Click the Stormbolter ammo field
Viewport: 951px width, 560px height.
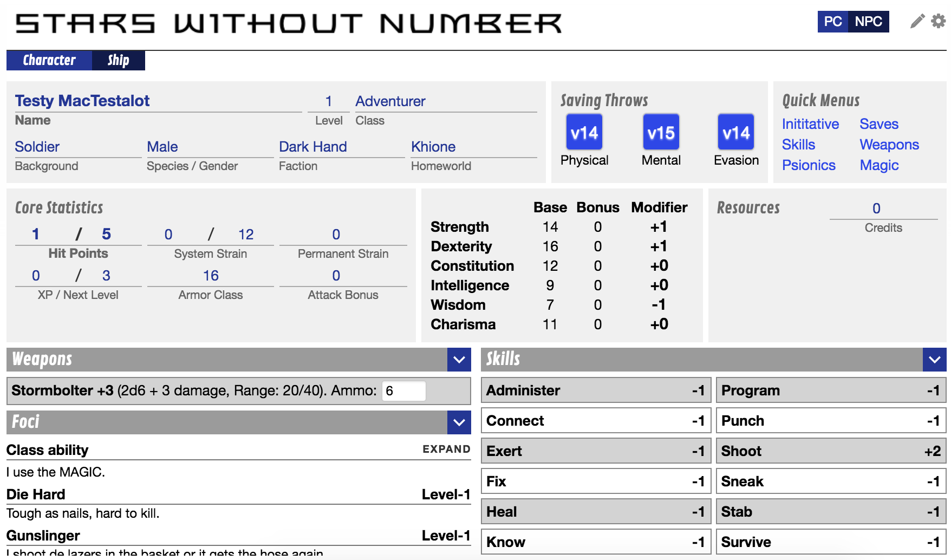coord(403,391)
